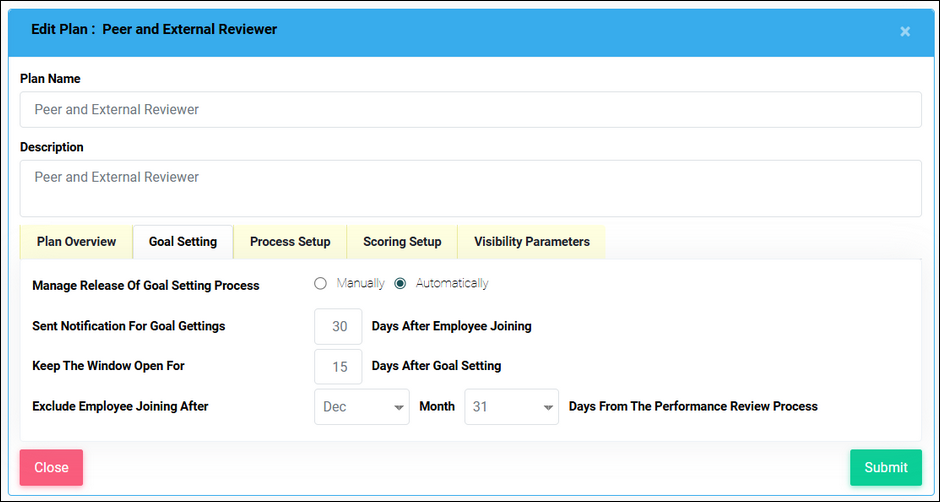940x502 pixels.
Task: Click the green Submit button
Action: (x=885, y=467)
